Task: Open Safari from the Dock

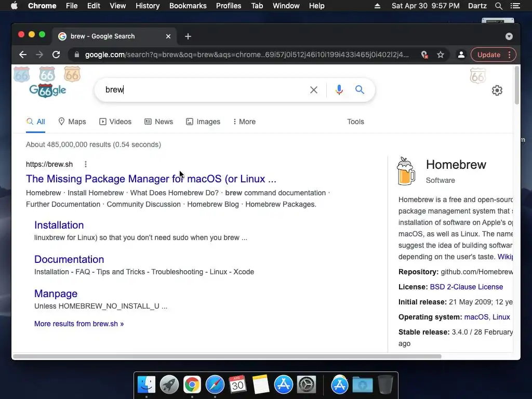Action: pos(215,384)
